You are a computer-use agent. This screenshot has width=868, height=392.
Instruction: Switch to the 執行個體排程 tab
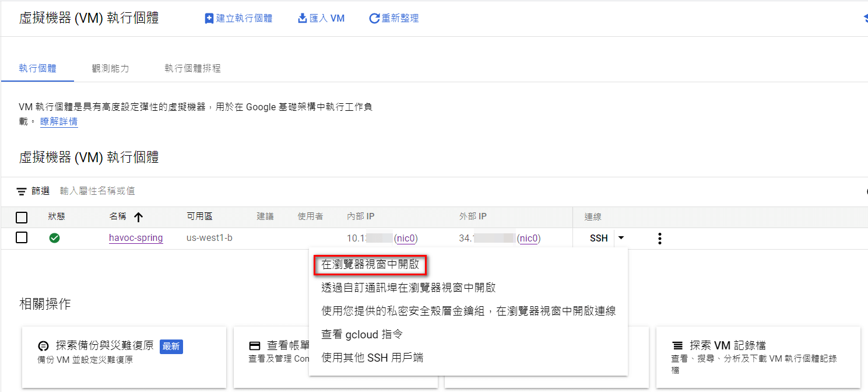point(192,68)
